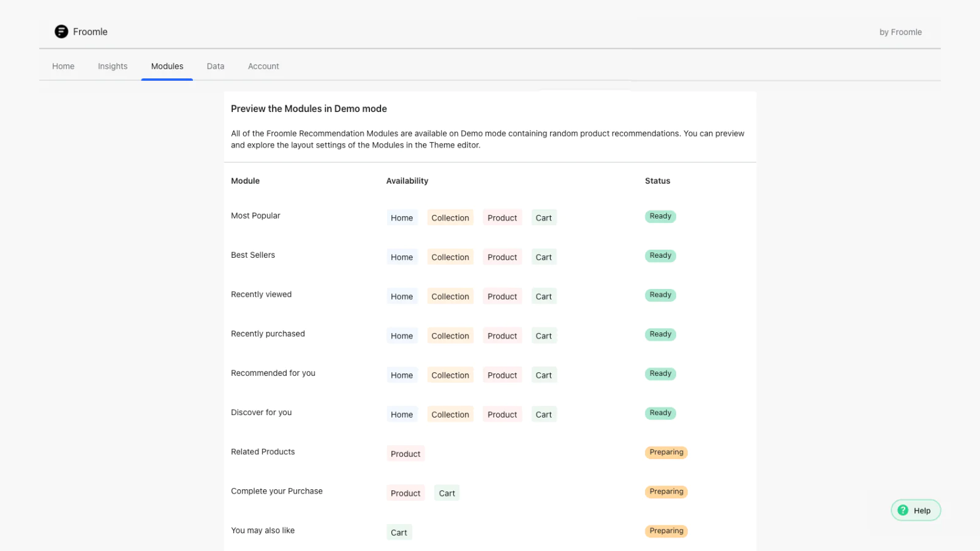This screenshot has width=980, height=551.
Task: Click Collection tag in Recommended for you row
Action: pyautogui.click(x=450, y=375)
